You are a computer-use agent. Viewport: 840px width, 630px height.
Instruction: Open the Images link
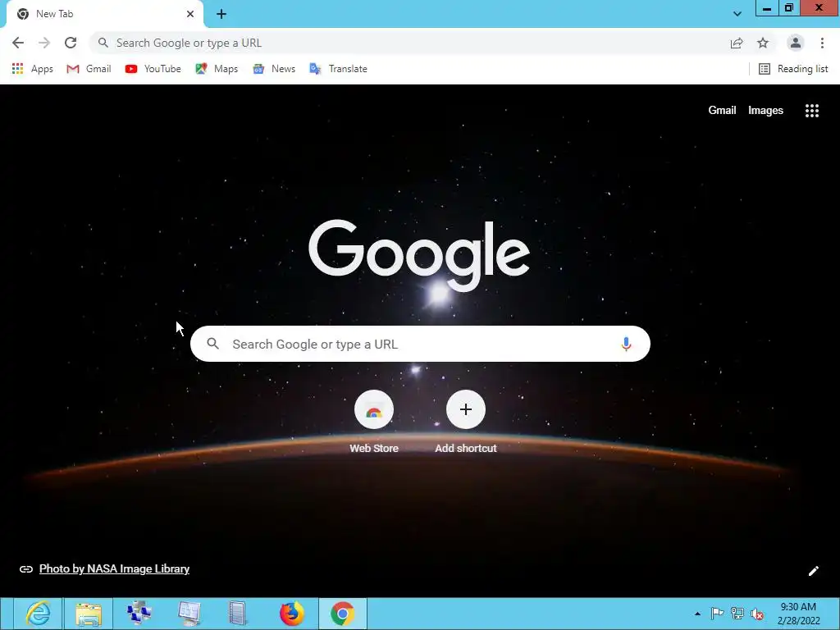(x=765, y=111)
